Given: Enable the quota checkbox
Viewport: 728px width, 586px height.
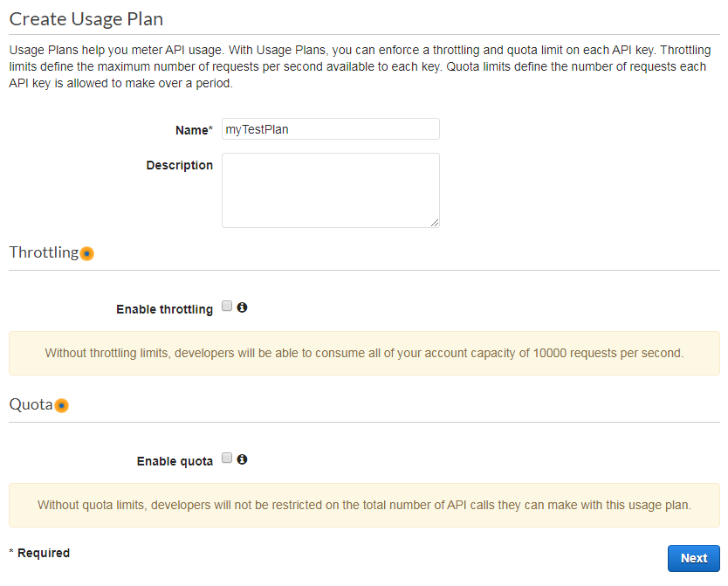Looking at the screenshot, I should tap(225, 458).
